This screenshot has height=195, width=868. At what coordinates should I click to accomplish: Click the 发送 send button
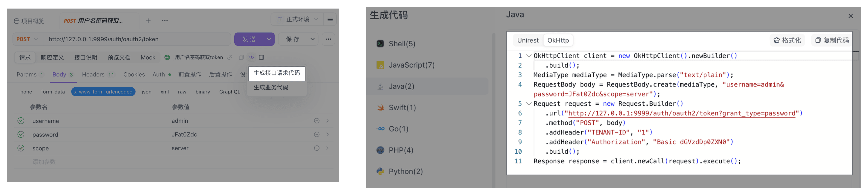point(249,39)
